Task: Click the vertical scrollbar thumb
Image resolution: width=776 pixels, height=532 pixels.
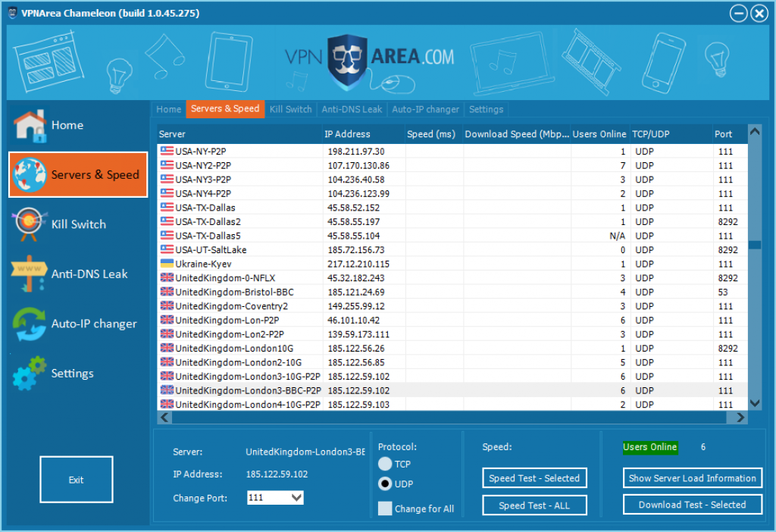Action: coord(755,245)
